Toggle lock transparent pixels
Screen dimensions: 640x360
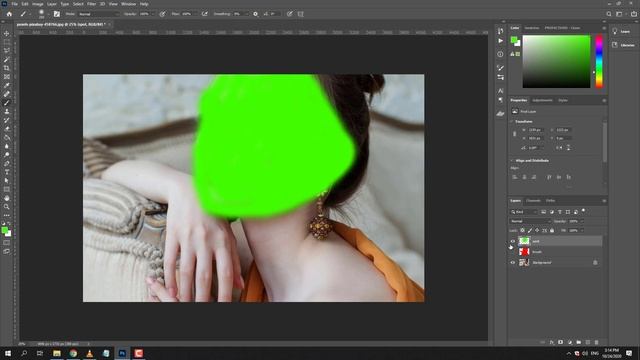(x=522, y=231)
